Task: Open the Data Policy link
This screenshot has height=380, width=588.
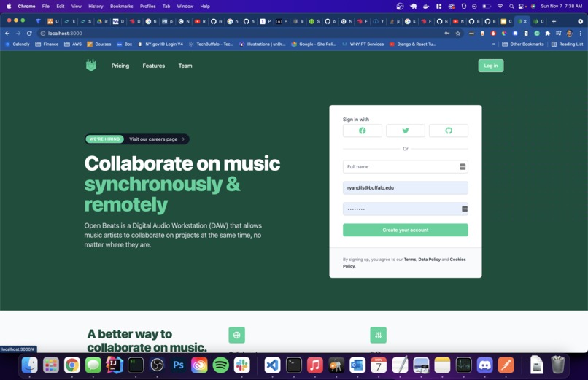Action: click(430, 260)
